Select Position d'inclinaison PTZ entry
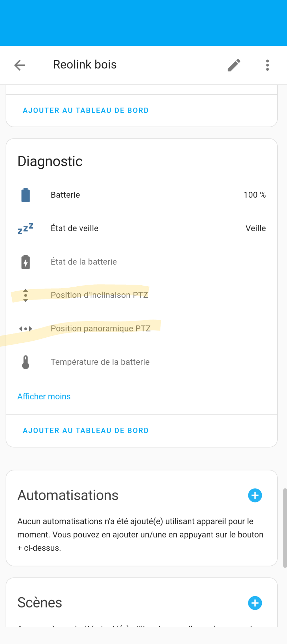The height and width of the screenshot is (644, 287). coord(99,295)
